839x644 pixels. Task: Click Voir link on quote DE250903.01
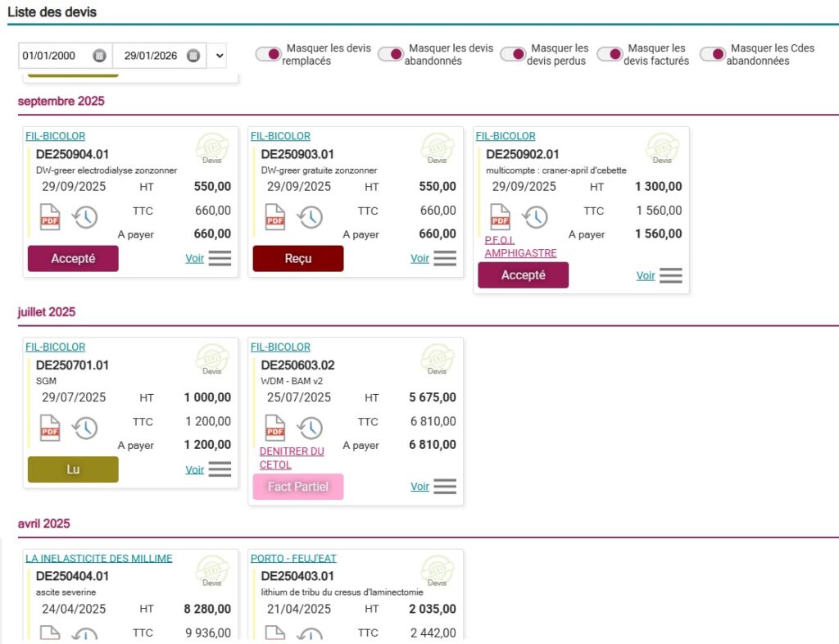[x=419, y=258]
